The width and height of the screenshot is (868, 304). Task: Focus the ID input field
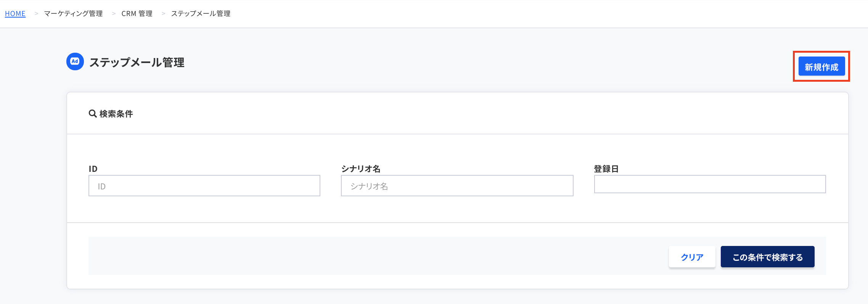coord(204,186)
